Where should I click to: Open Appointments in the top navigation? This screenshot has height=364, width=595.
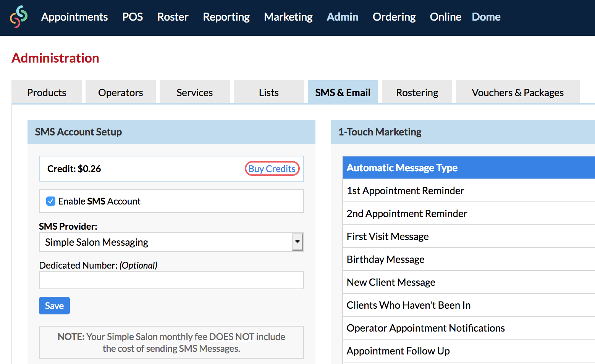[74, 17]
